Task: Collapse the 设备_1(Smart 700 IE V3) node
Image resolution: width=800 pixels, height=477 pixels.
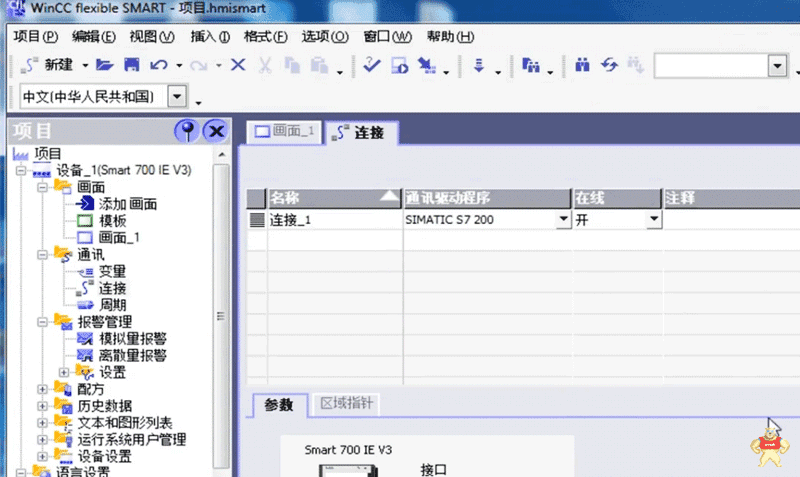Action: pyautogui.click(x=21, y=170)
